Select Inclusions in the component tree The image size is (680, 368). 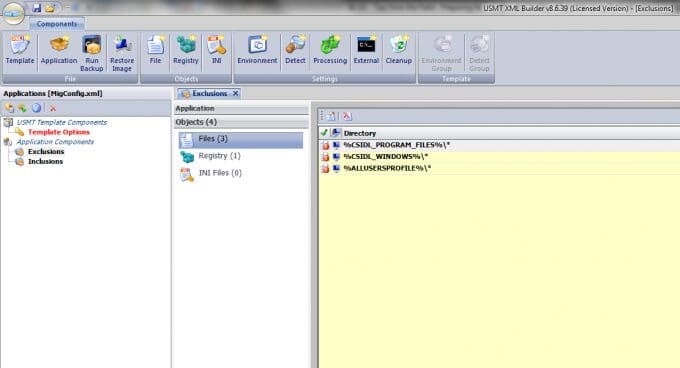46,161
